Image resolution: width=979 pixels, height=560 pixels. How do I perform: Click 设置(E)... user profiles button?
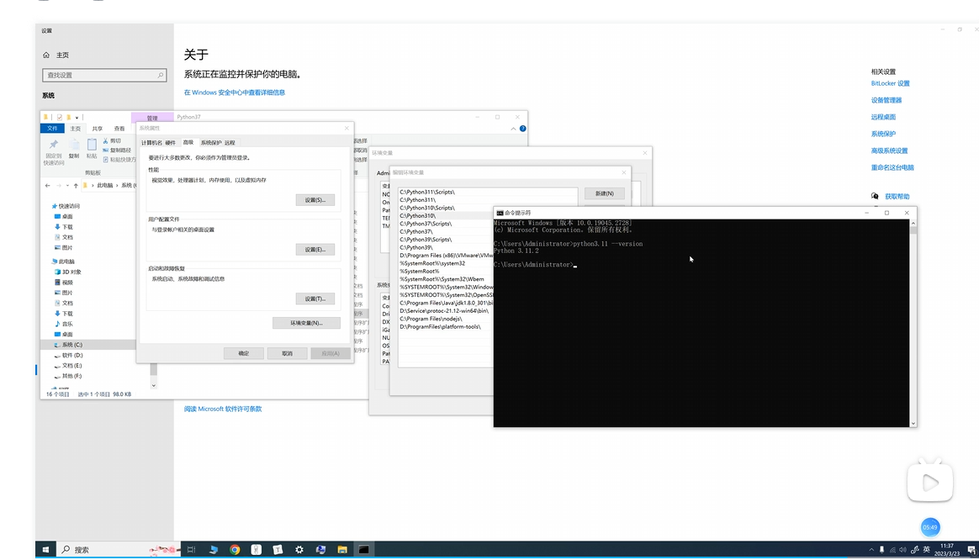click(x=315, y=249)
